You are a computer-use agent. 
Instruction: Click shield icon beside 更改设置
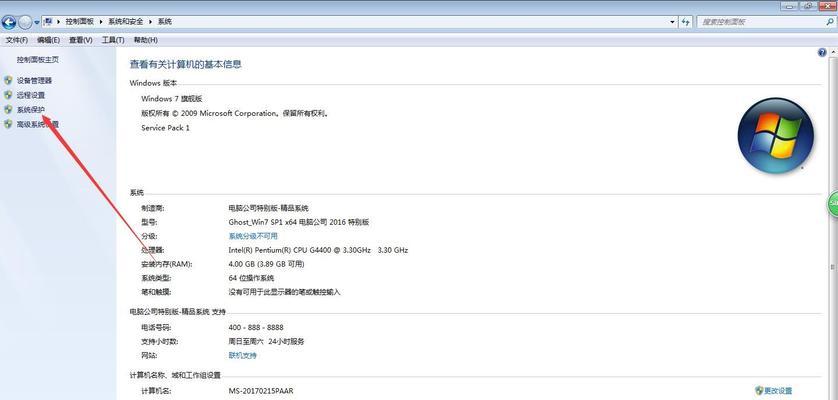pos(759,390)
